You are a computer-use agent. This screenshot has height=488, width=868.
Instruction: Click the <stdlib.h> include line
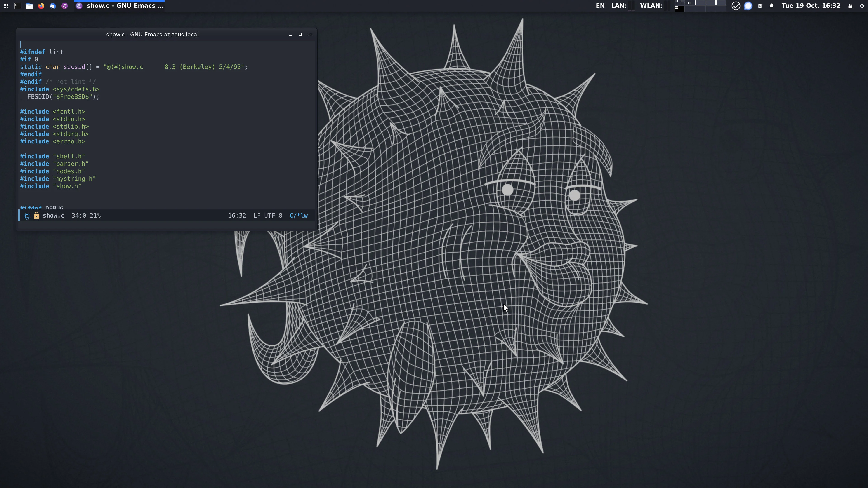[x=54, y=126]
